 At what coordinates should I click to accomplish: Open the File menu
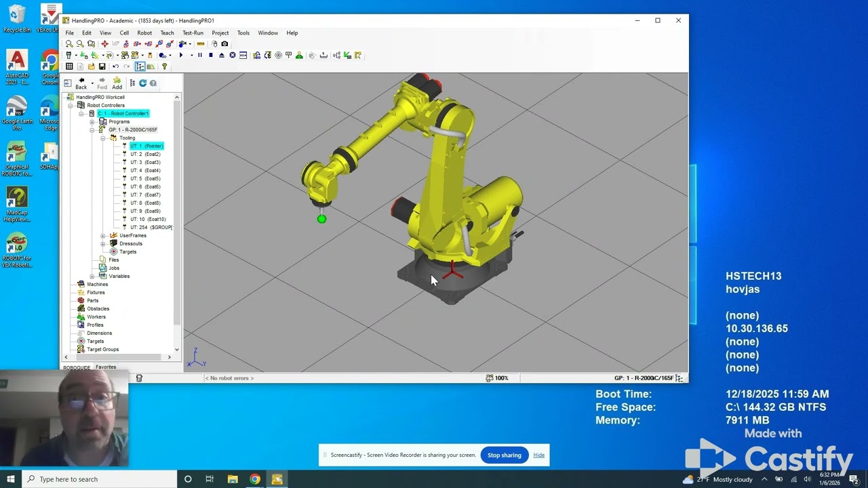pos(69,33)
